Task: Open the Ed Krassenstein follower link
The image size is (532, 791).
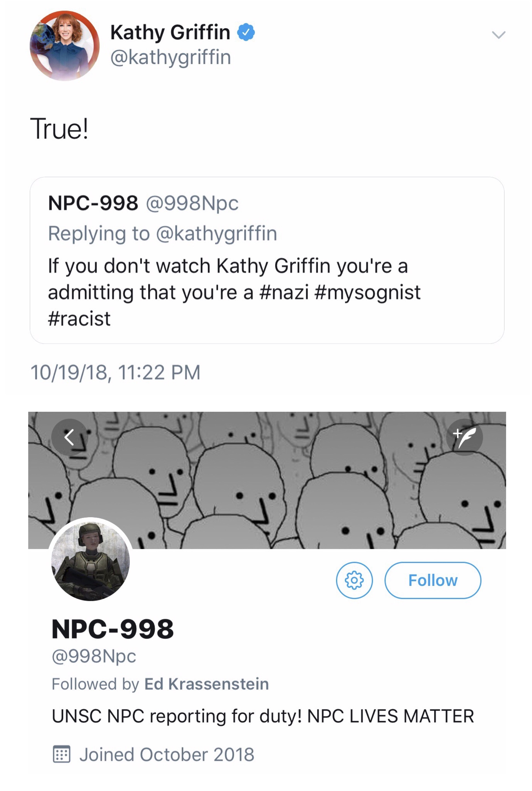Action: (207, 684)
